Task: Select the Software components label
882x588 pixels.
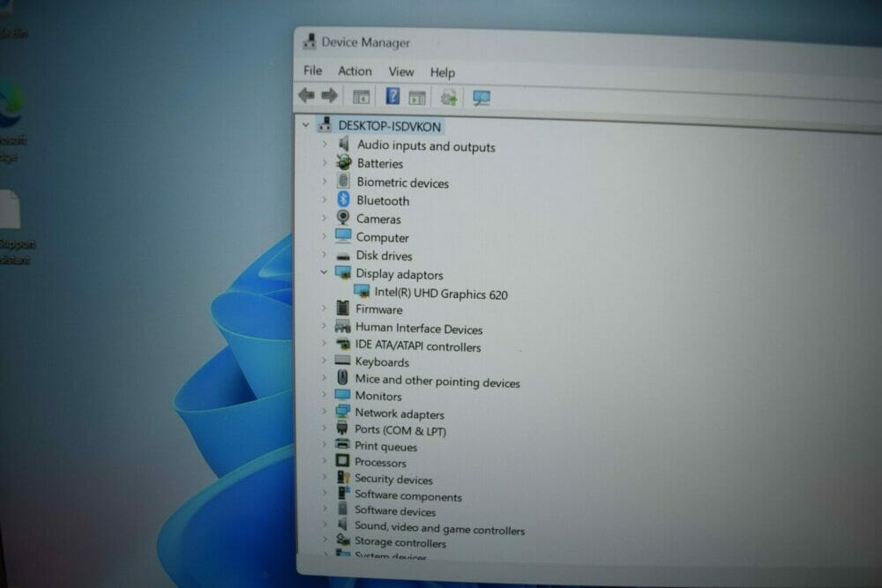Action: tap(407, 495)
